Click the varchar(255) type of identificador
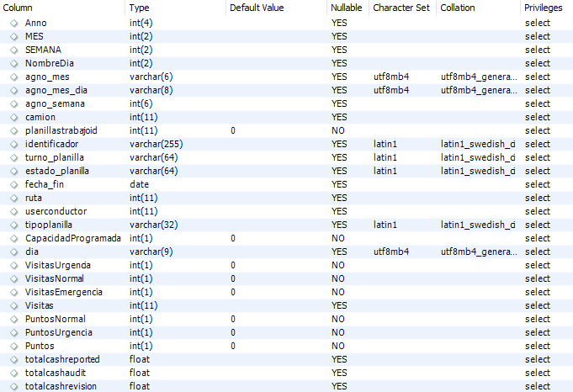This screenshot has height=392, width=573. pos(156,145)
